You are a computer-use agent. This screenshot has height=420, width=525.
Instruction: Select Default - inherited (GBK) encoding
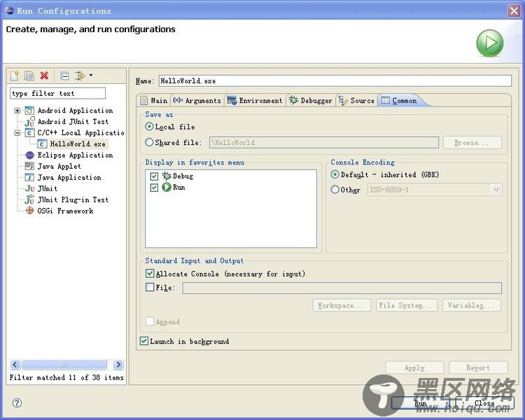[335, 174]
